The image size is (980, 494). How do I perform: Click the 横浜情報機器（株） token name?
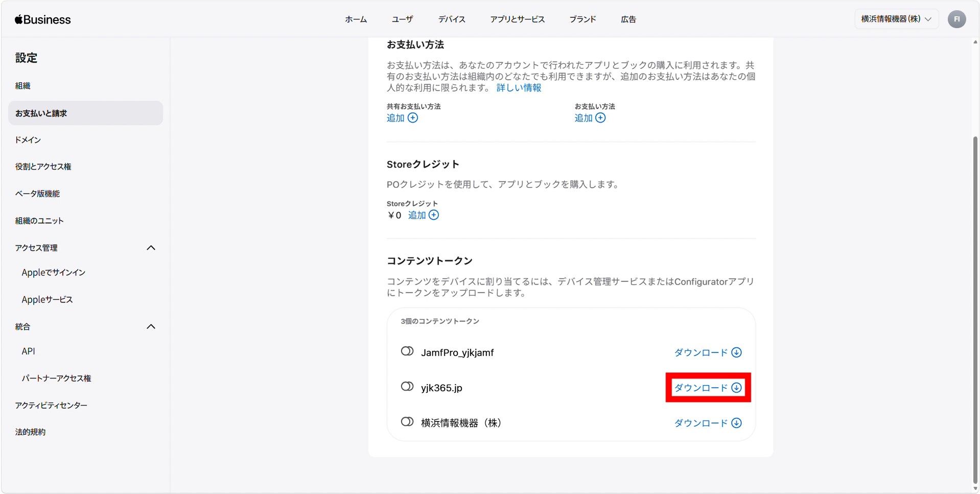pos(461,423)
